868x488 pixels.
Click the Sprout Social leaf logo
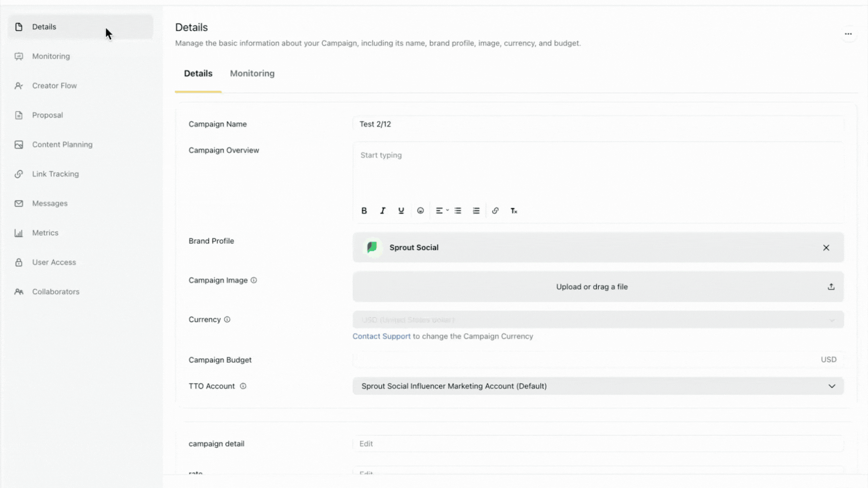[x=372, y=247]
